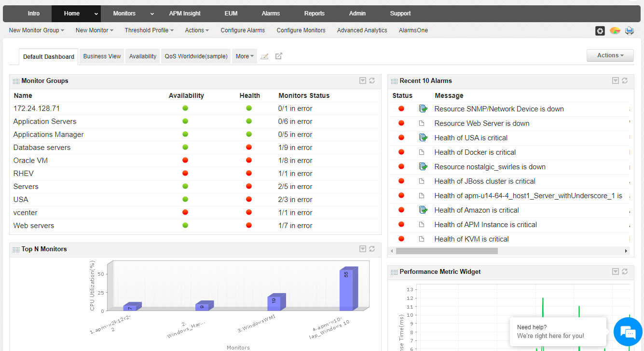Refresh the Recent 10 Alarms widget

point(624,81)
